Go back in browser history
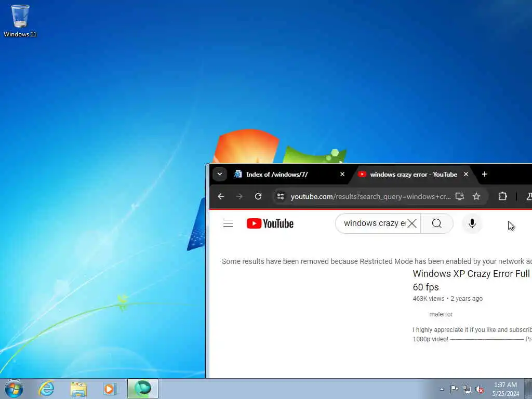The image size is (532, 399). [221, 196]
